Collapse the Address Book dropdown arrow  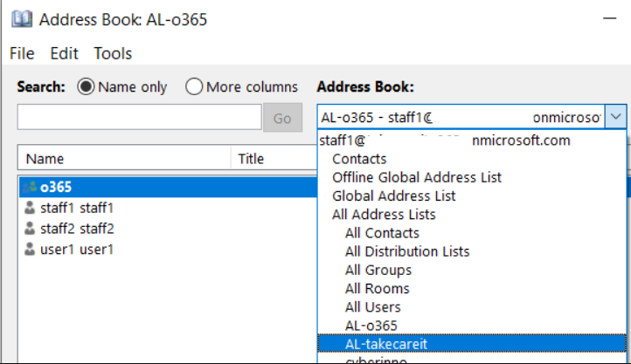pos(615,117)
